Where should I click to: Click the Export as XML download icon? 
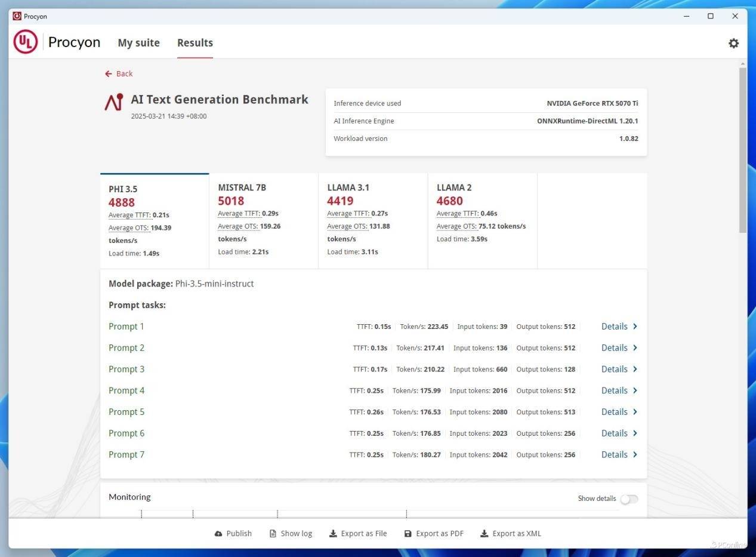pos(484,534)
